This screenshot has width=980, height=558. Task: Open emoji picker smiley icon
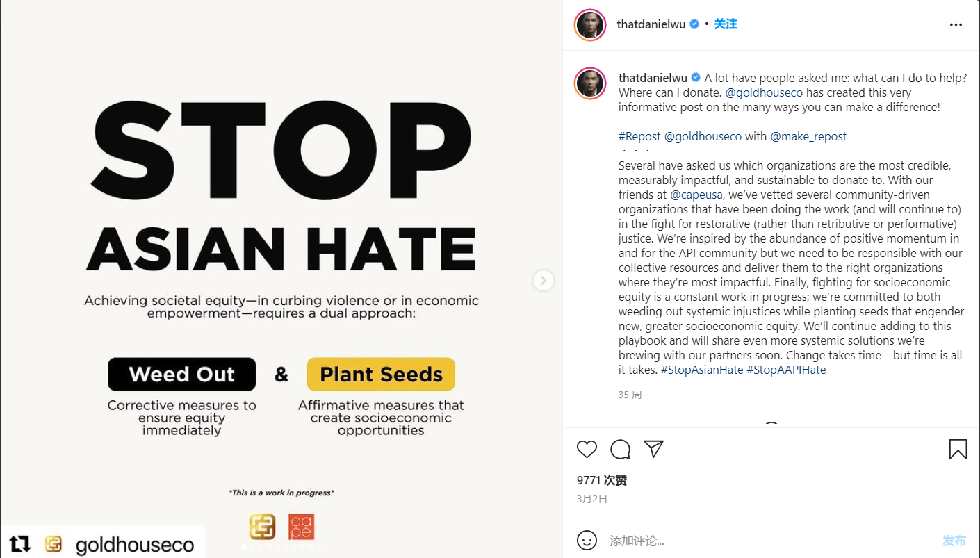coord(587,541)
